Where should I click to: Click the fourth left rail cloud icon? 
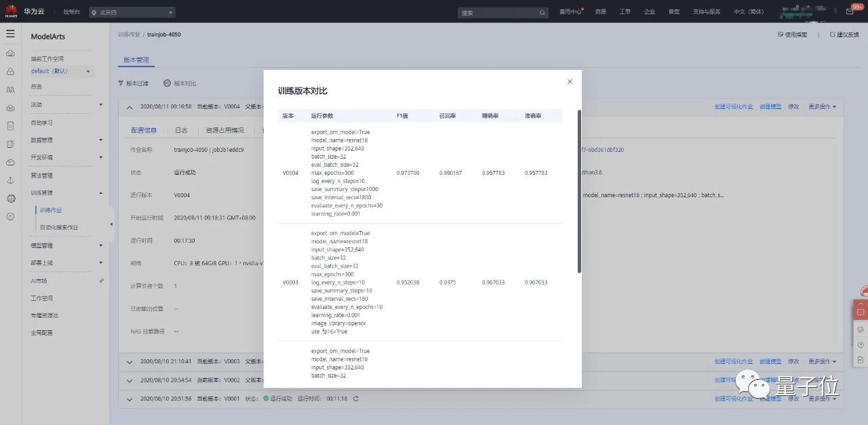click(x=10, y=108)
